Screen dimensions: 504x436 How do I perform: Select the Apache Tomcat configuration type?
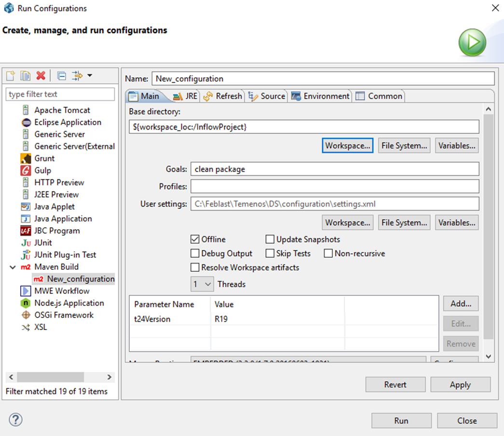(62, 110)
